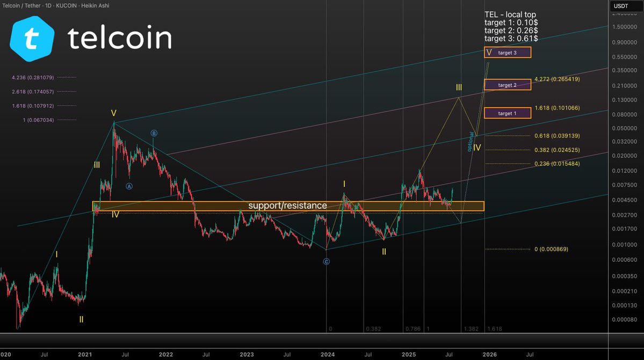Click the 0.000350 price scale label
The height and width of the screenshot is (360, 644).
pos(624,276)
